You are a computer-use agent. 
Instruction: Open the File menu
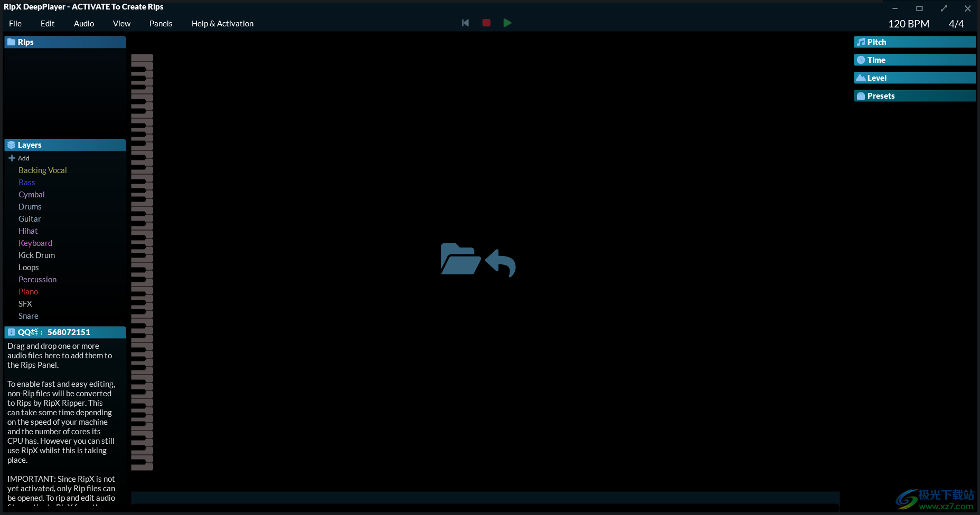(x=15, y=23)
